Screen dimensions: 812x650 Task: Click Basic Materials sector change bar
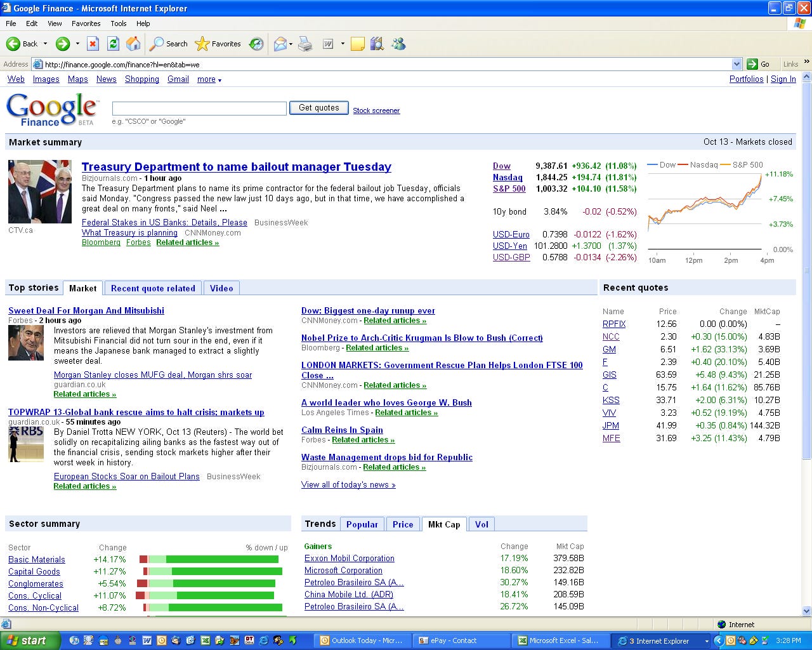209,559
